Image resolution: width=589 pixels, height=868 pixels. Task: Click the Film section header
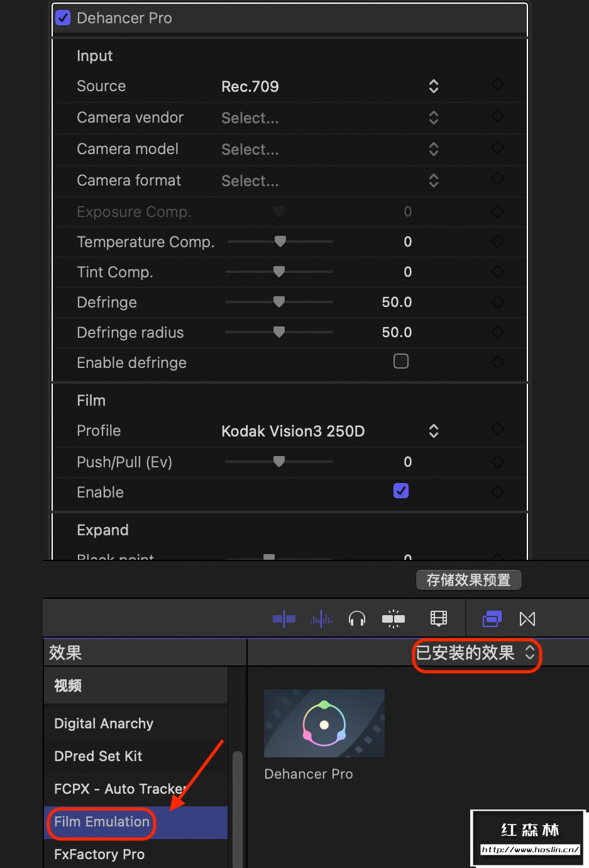coord(91,401)
